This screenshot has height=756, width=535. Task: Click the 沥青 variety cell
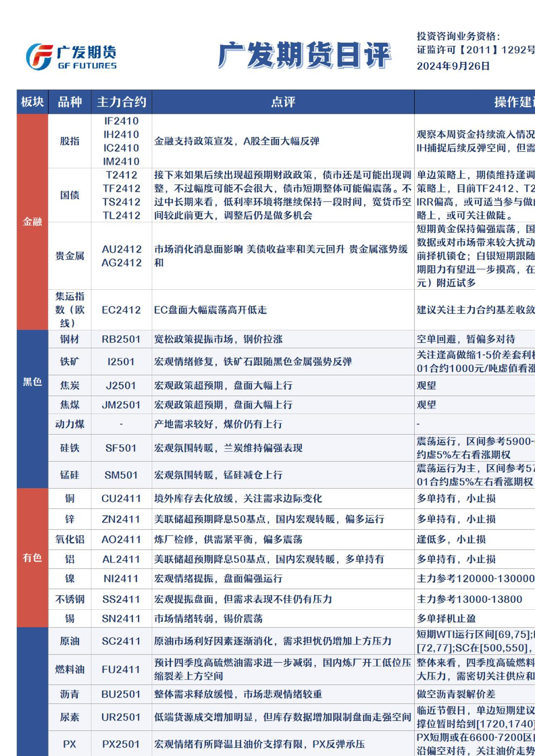point(70,694)
